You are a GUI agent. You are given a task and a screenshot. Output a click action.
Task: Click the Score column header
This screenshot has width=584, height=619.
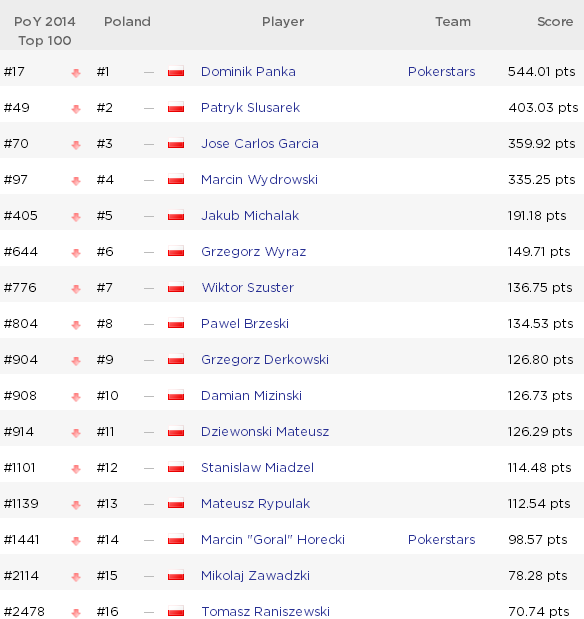point(555,21)
